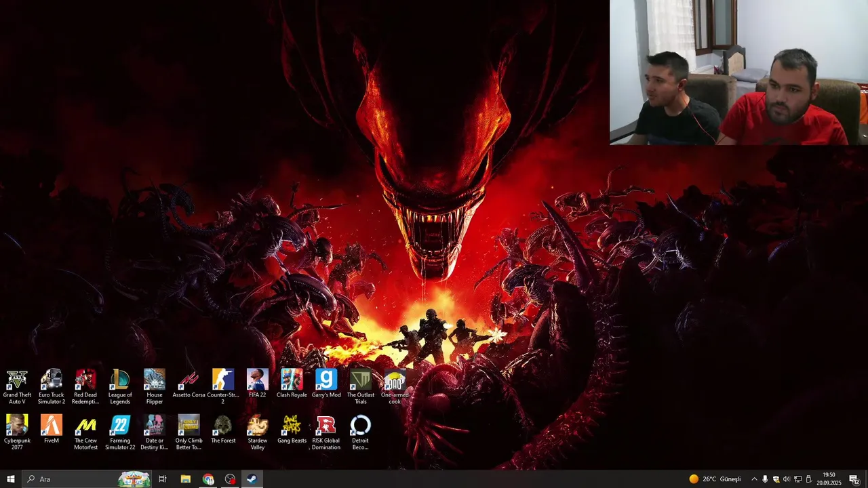Select the RISK Global Domination shortcut
The image size is (868, 488).
[x=326, y=432]
